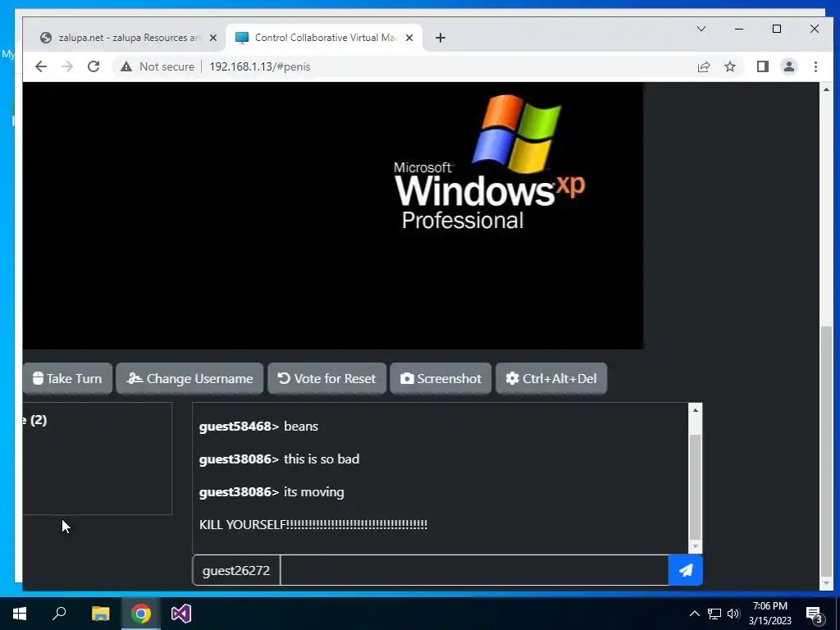Image resolution: width=840 pixels, height=630 pixels.
Task: Open the Chrome profile menu
Action: pyautogui.click(x=788, y=66)
